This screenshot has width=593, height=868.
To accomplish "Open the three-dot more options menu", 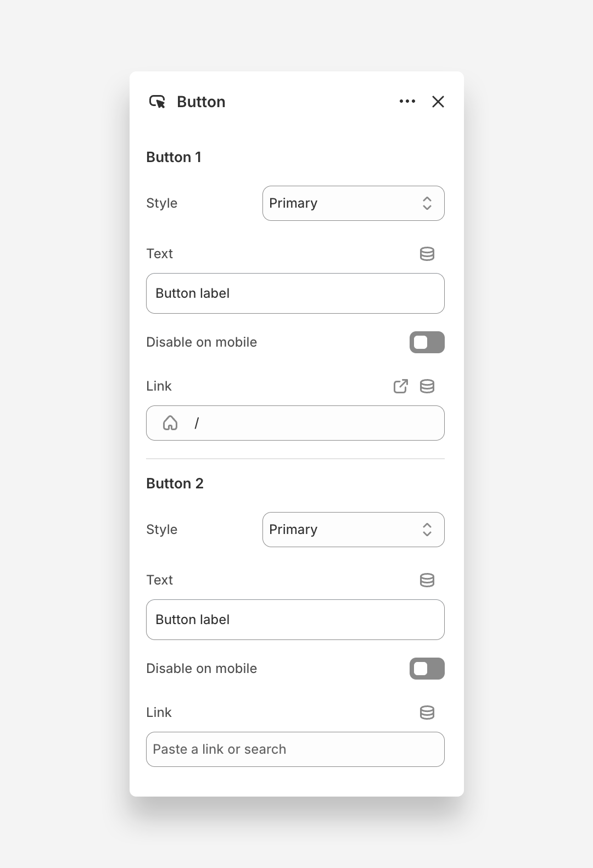I will (407, 102).
